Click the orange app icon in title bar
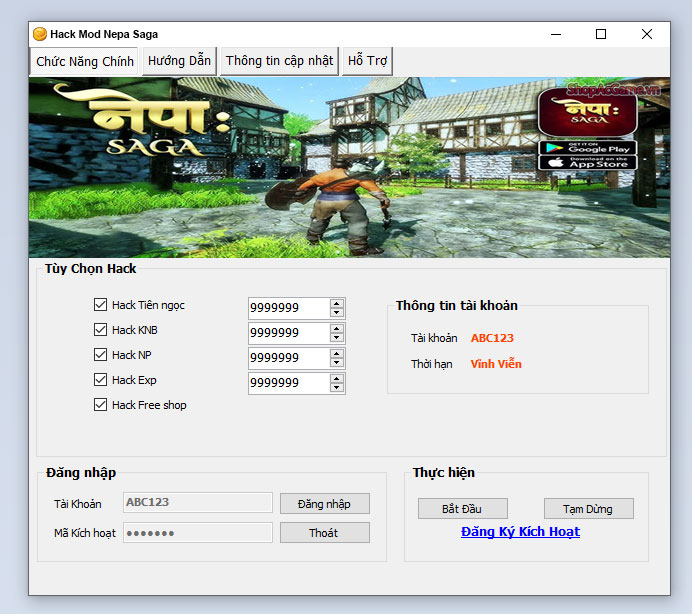The height and width of the screenshot is (616, 693). coord(40,34)
